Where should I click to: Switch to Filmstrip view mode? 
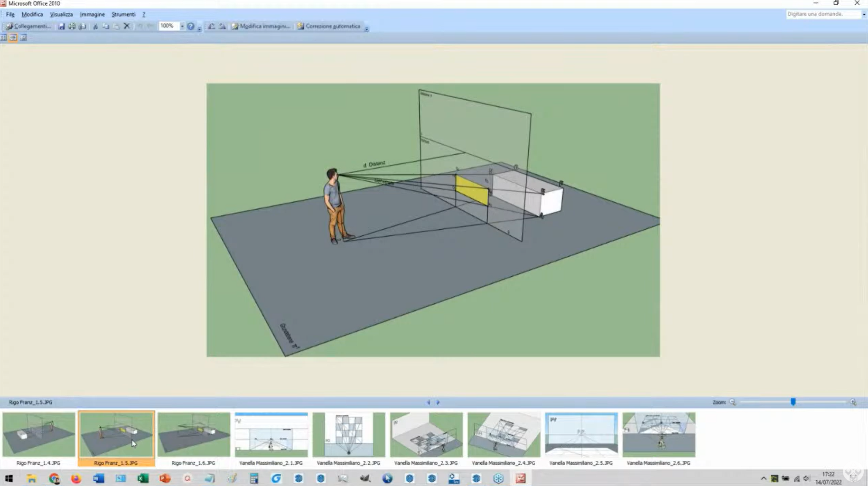point(13,37)
